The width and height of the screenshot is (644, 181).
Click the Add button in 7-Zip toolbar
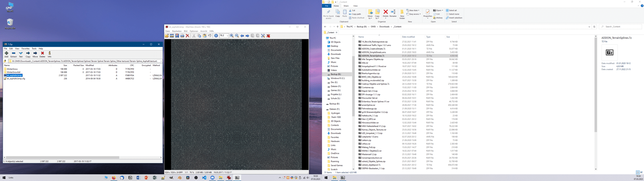tap(6, 54)
